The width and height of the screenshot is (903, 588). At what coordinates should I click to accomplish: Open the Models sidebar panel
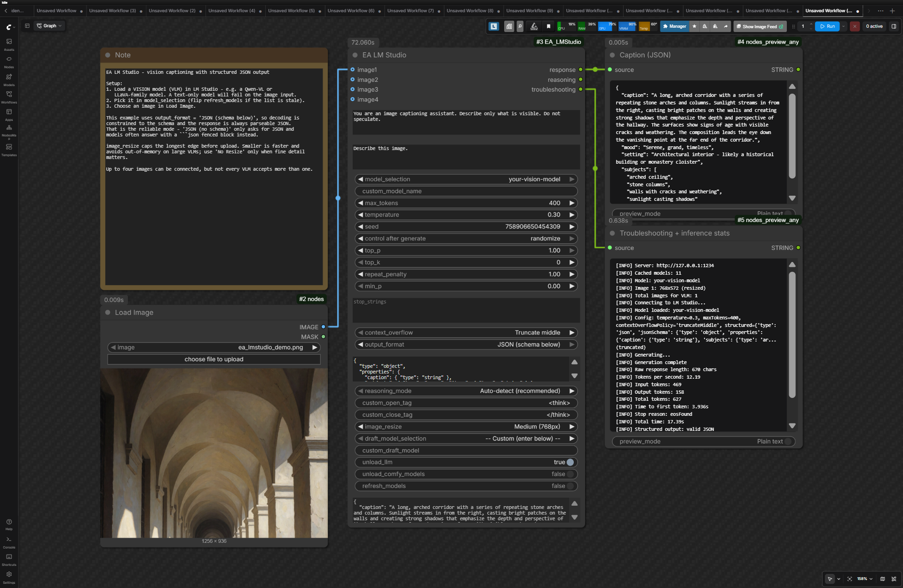pos(9,79)
